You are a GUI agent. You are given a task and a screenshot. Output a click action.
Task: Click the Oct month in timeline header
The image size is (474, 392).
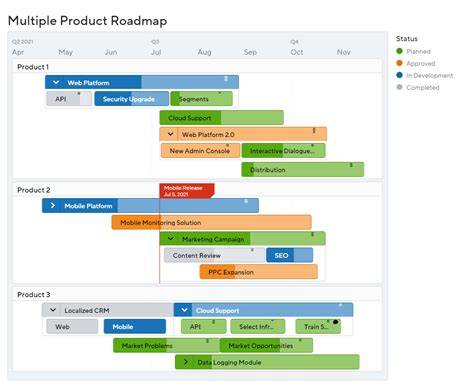tap(297, 52)
